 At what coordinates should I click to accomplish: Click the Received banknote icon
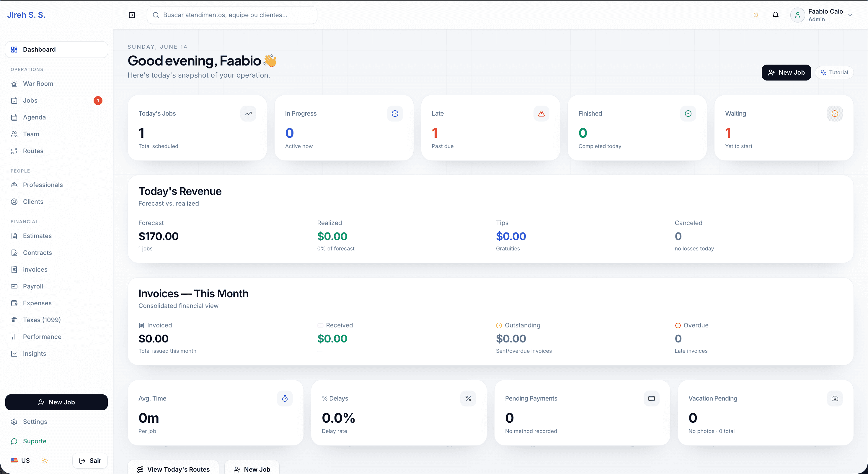(320, 325)
